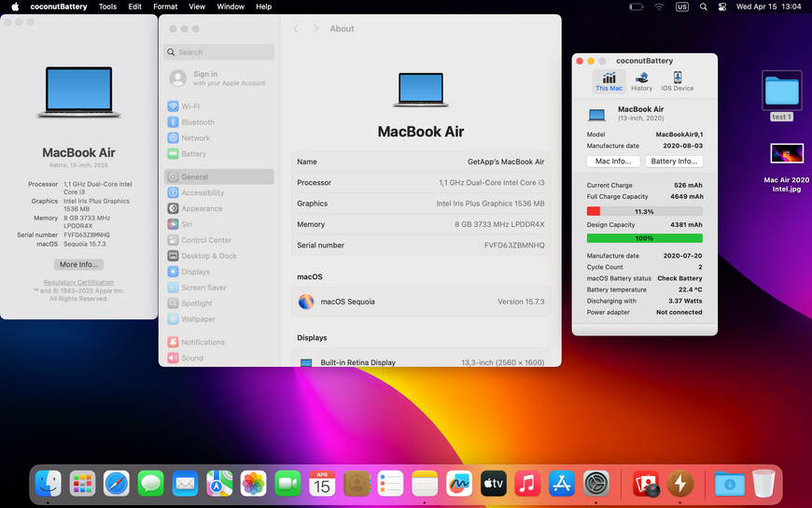Open the Help menu
The width and height of the screenshot is (812, 508).
tap(263, 7)
